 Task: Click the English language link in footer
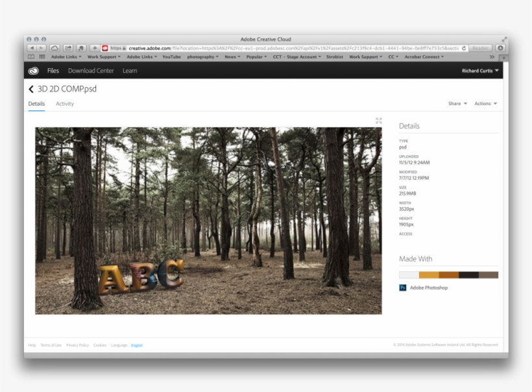coord(137,345)
